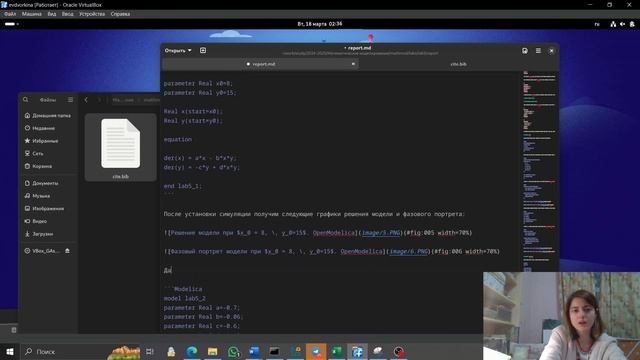
Task: Open Избранные in Files sidebar
Action: coord(42,141)
